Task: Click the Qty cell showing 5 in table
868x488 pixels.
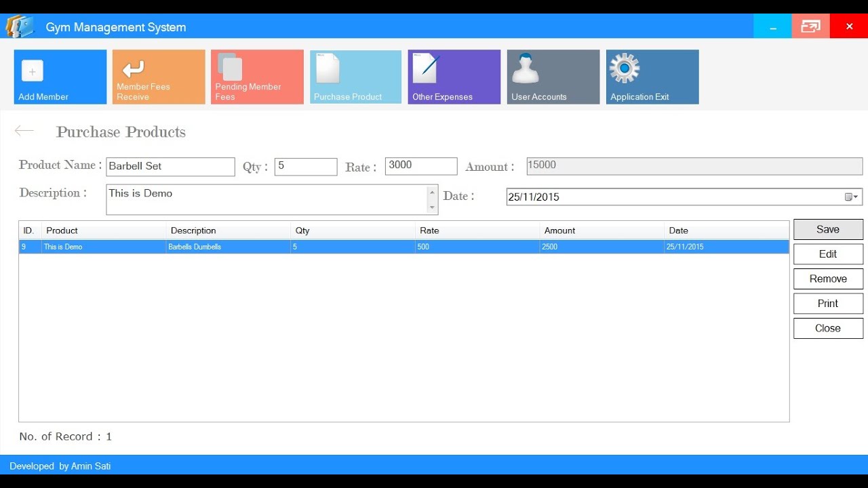Action: point(353,247)
